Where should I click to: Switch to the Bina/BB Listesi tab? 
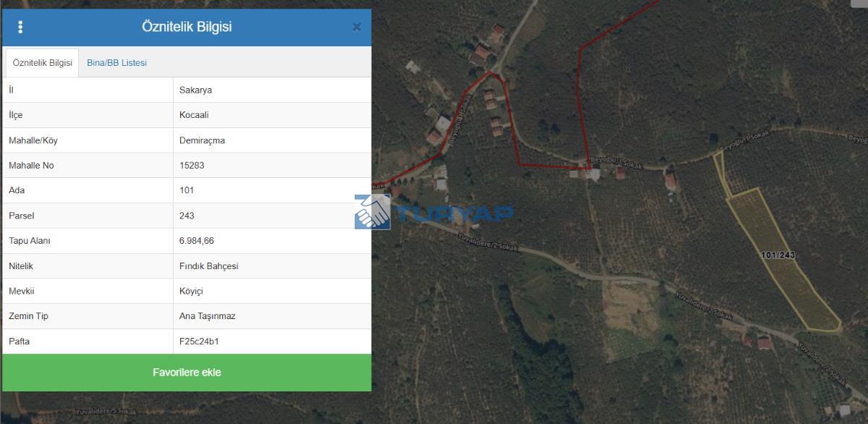click(116, 63)
